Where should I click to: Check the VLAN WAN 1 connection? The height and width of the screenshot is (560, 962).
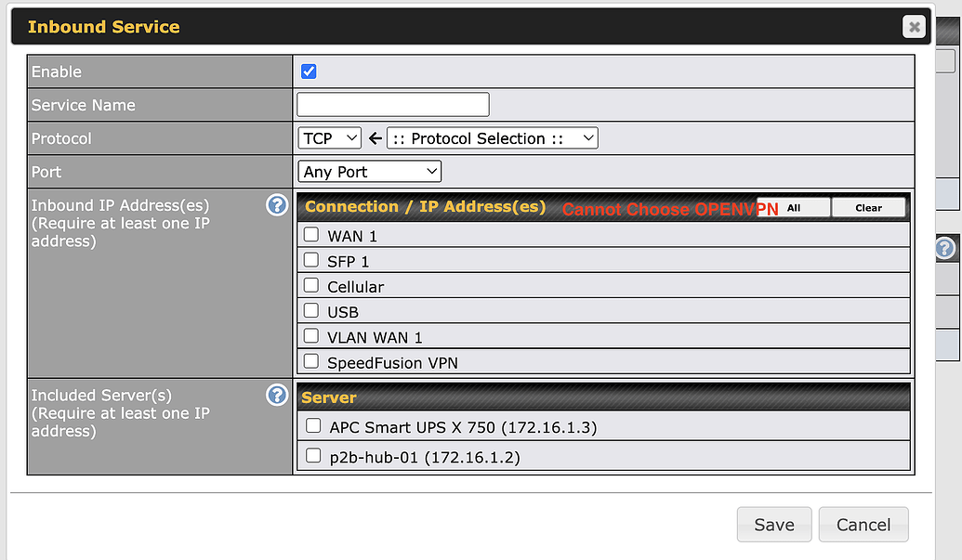click(x=311, y=336)
